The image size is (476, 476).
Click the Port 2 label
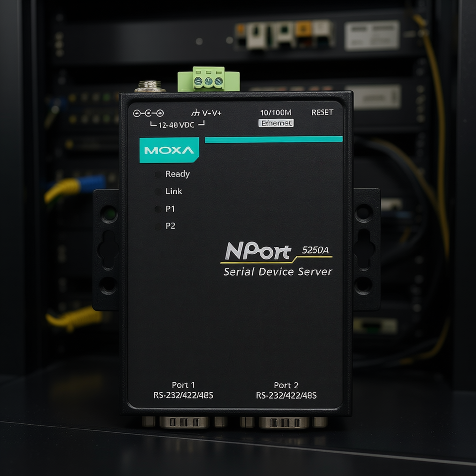click(286, 385)
